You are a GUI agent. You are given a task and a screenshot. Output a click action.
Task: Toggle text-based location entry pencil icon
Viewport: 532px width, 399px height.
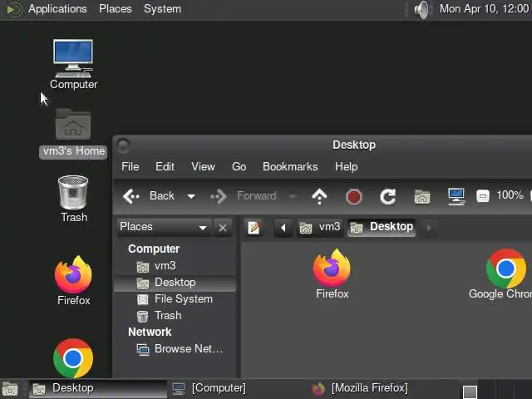tap(254, 227)
